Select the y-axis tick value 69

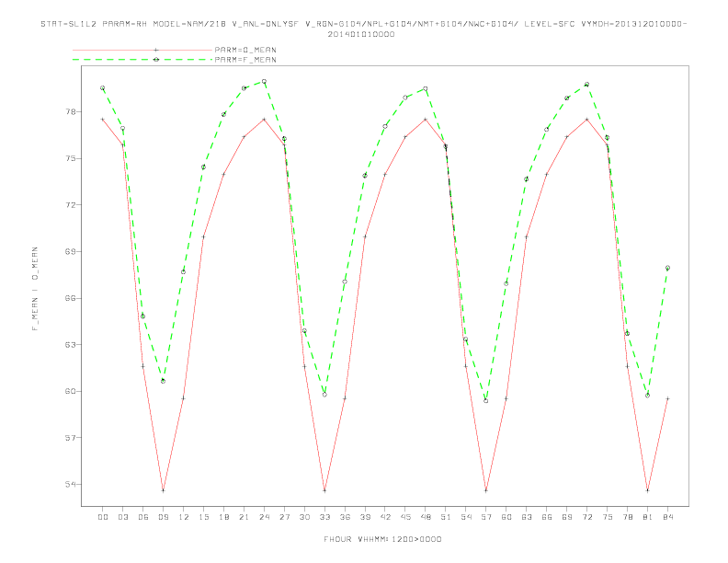pyautogui.click(x=70, y=251)
